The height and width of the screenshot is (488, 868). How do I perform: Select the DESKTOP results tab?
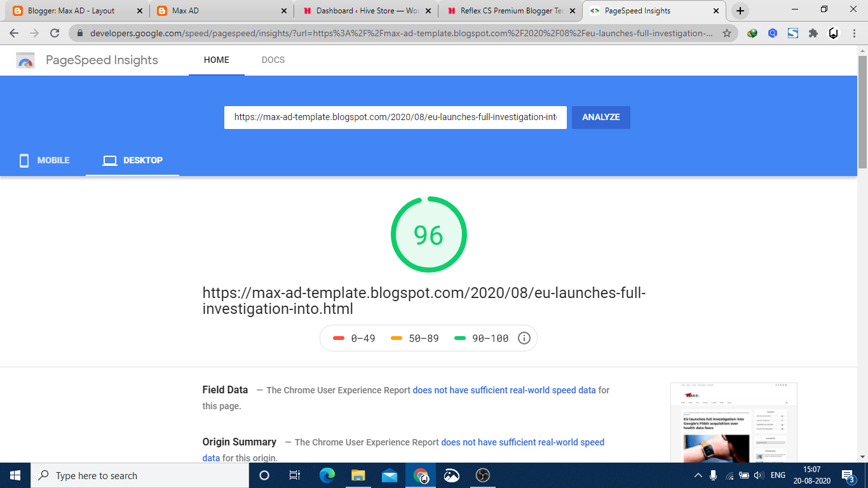(133, 160)
